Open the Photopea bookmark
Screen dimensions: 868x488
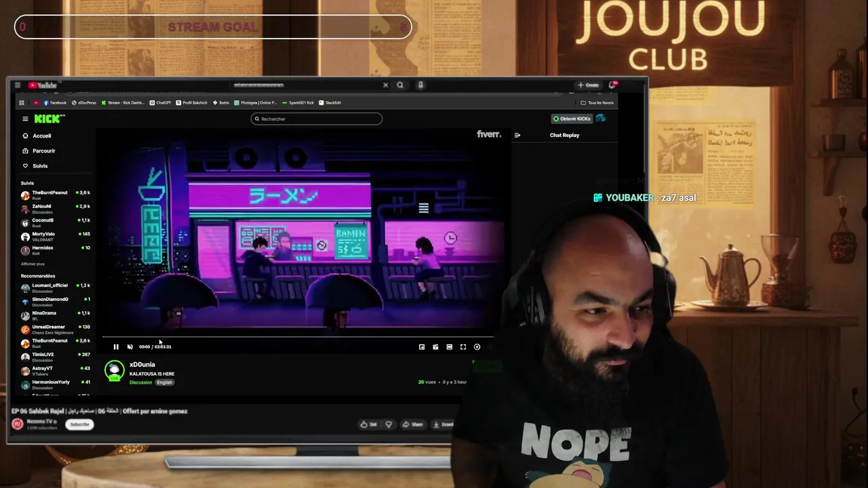click(256, 103)
